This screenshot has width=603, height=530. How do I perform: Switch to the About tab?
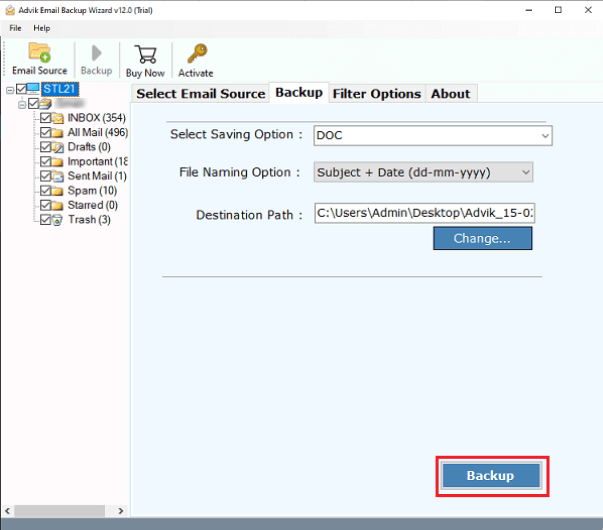[x=451, y=94]
